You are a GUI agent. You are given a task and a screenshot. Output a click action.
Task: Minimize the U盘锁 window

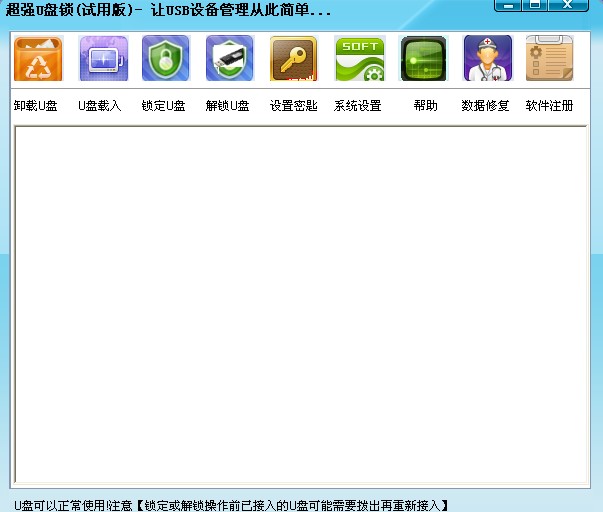point(508,5)
